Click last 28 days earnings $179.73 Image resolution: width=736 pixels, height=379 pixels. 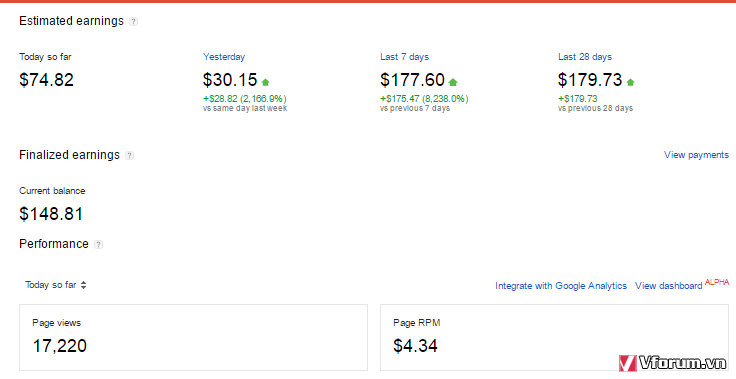(590, 80)
